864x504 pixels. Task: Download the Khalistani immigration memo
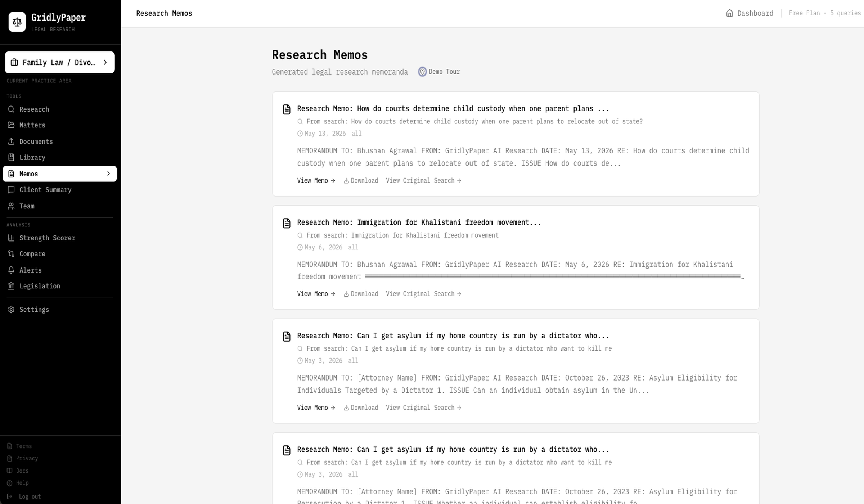point(361,294)
